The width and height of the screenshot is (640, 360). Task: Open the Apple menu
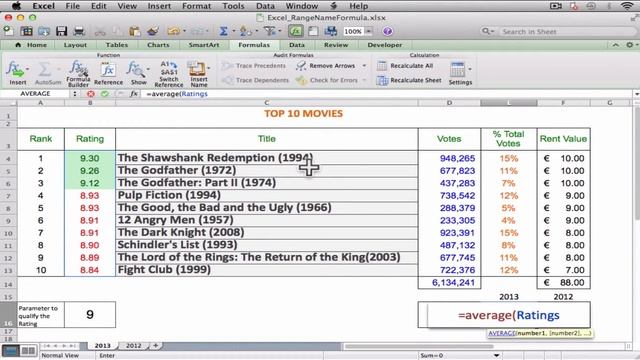(16, 6)
